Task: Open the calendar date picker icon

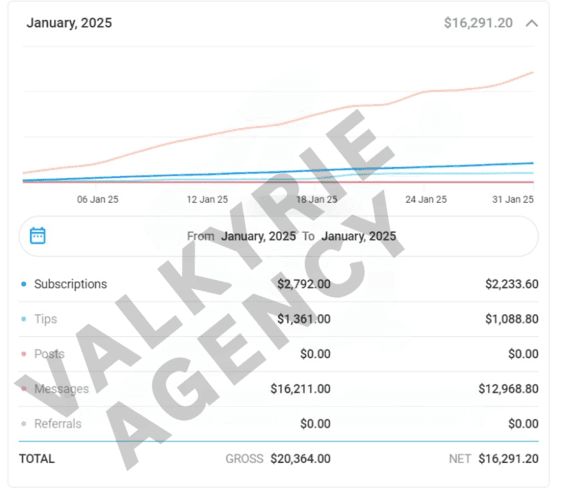Action: click(38, 236)
